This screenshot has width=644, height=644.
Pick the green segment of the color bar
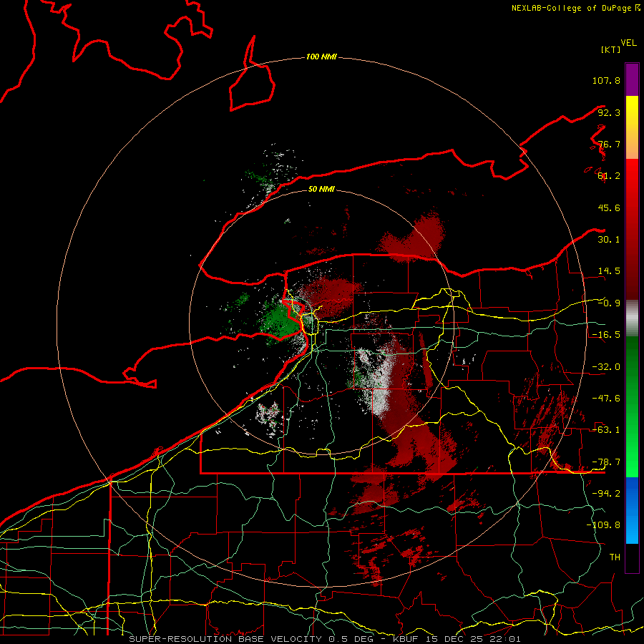[632, 406]
